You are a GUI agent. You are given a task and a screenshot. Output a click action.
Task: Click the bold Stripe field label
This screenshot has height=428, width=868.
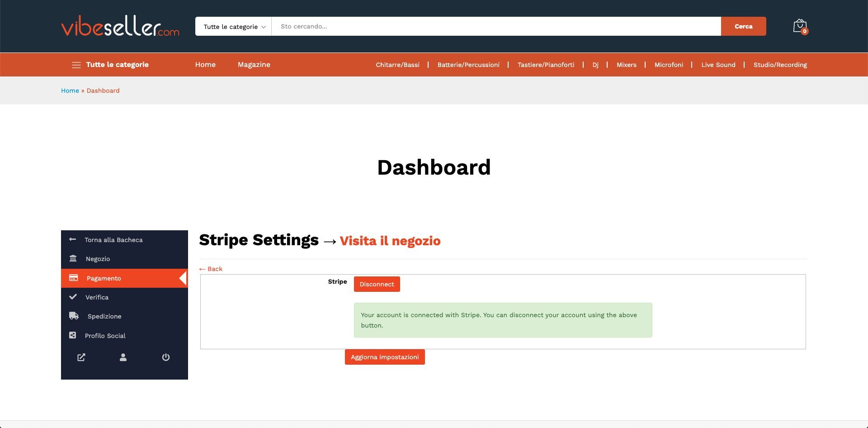pyautogui.click(x=337, y=281)
